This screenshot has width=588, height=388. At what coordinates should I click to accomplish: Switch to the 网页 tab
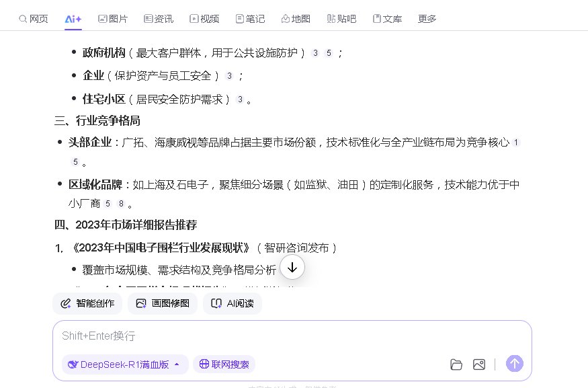coord(33,19)
